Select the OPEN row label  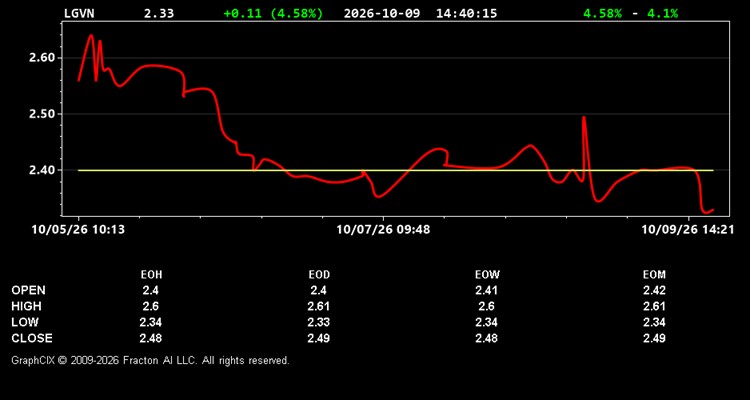29,290
